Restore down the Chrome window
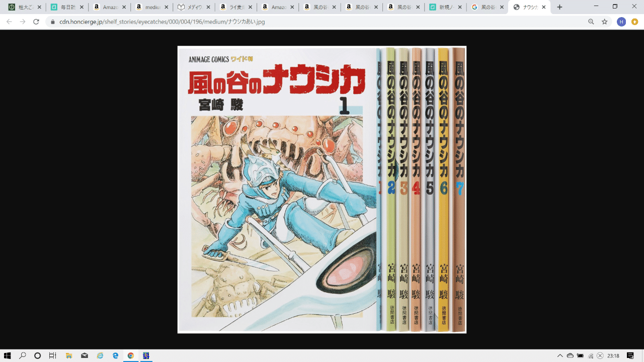 [615, 7]
